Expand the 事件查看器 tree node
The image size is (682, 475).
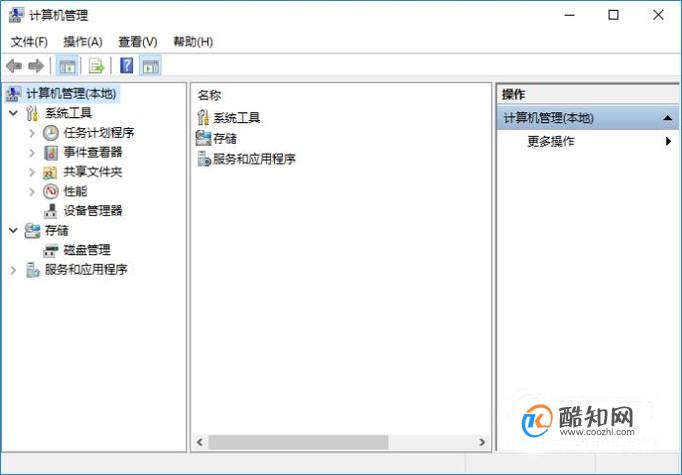point(32,152)
